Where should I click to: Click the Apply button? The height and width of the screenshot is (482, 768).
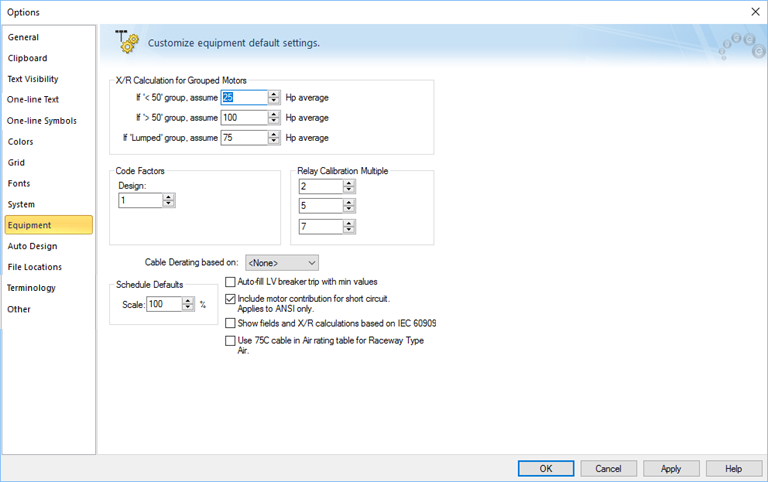click(x=671, y=468)
